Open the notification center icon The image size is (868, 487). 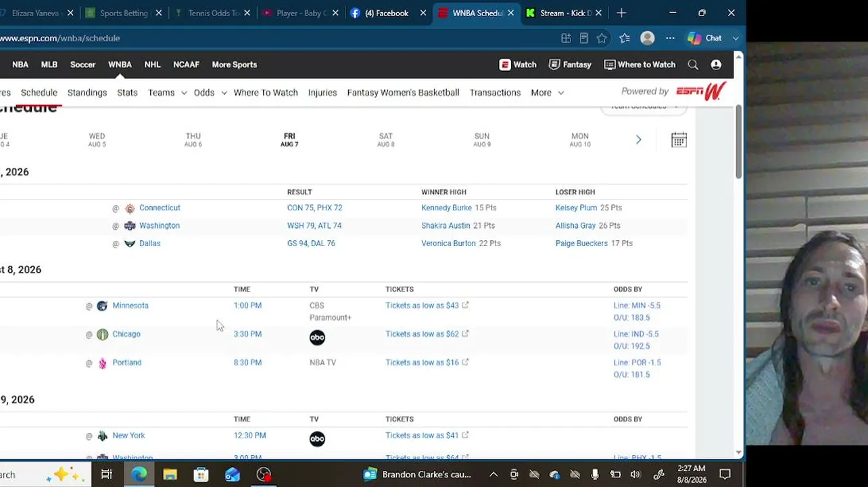point(725,474)
